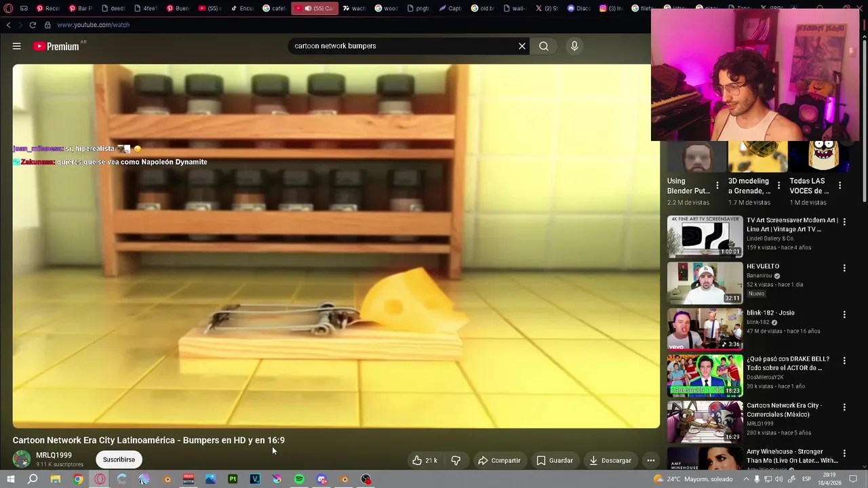868x488 pixels.
Task: Open options for TV Art Screensaver video
Action: click(844, 222)
